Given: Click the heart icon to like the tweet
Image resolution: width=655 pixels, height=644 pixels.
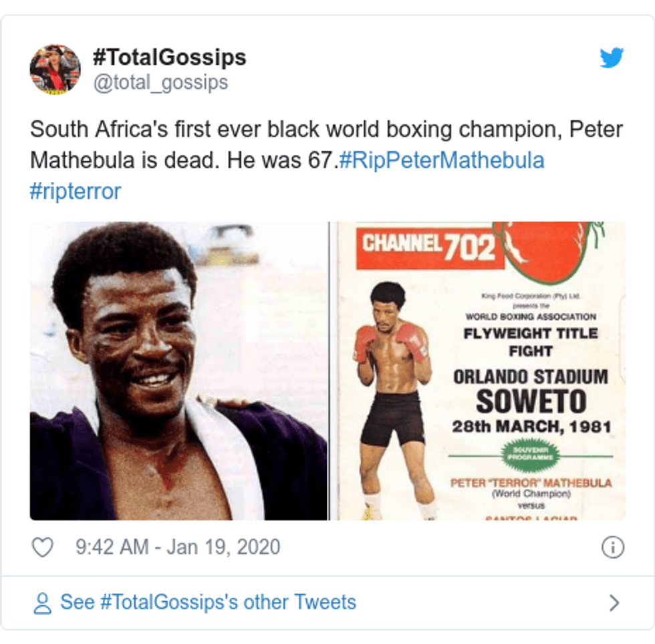Looking at the screenshot, I should (43, 546).
